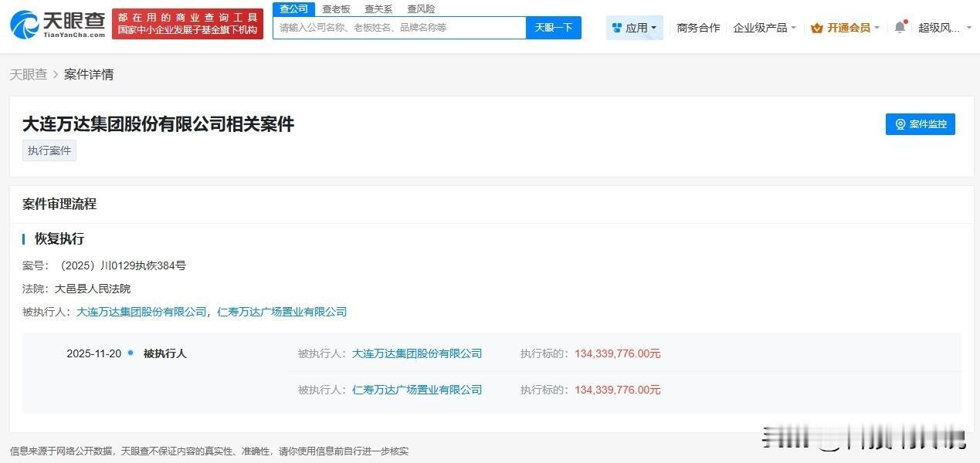Click the 大连万达集团股份有限公司相关案件 page title
This screenshot has width=980, height=463.
coord(158,124)
